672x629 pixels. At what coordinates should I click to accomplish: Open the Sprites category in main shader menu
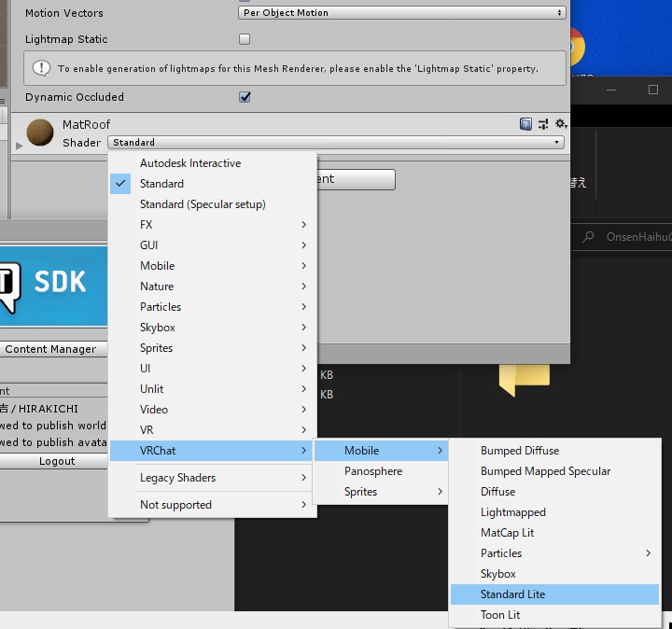pyautogui.click(x=213, y=348)
